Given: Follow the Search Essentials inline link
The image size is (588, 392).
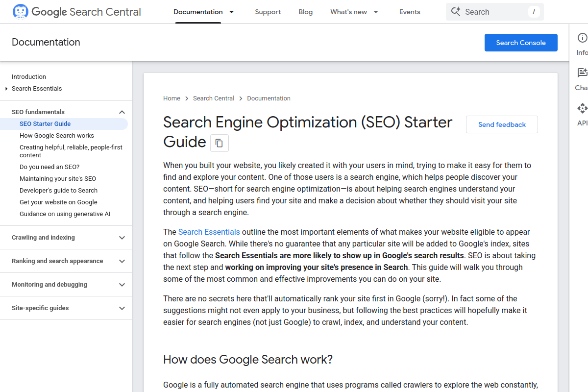Looking at the screenshot, I should [209, 232].
